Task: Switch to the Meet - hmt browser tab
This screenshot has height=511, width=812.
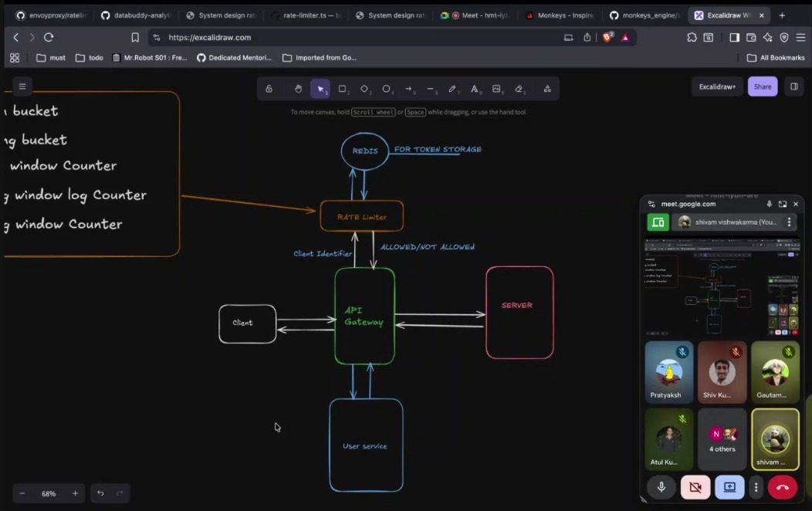Action: pyautogui.click(x=475, y=15)
